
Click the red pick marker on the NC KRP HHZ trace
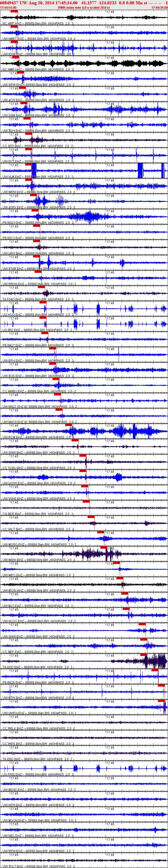point(14,11)
